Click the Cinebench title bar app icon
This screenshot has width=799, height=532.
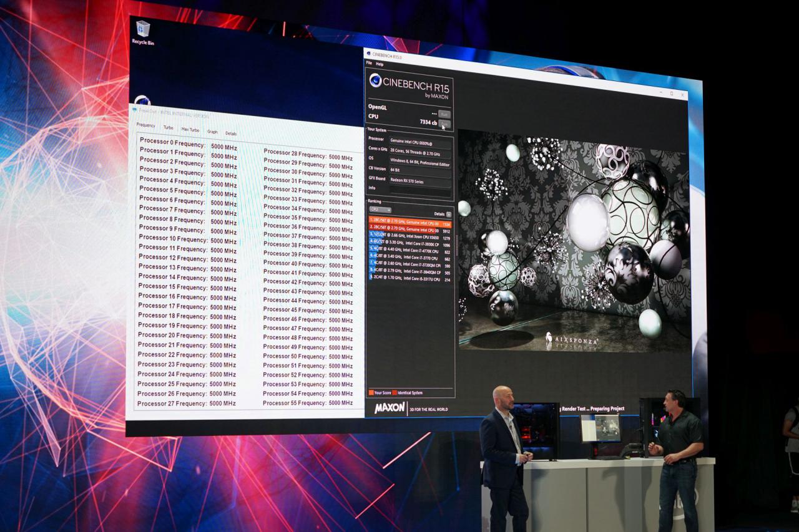(x=368, y=54)
